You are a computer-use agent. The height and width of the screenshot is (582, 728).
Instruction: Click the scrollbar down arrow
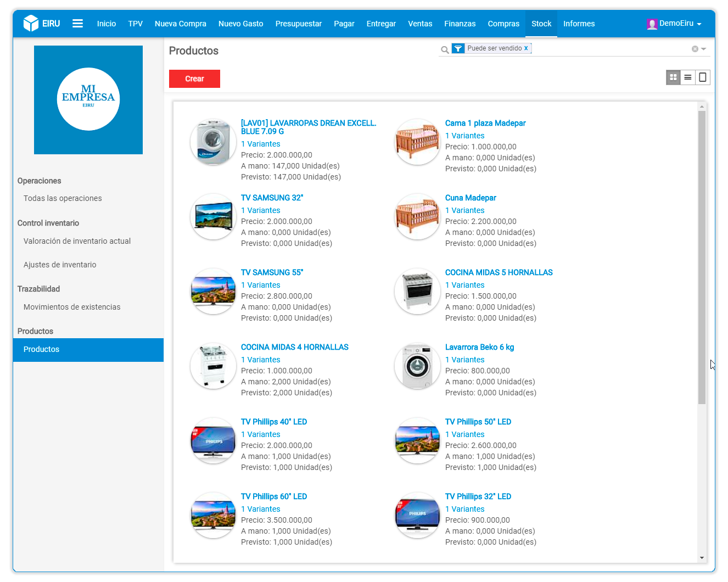tap(702, 558)
